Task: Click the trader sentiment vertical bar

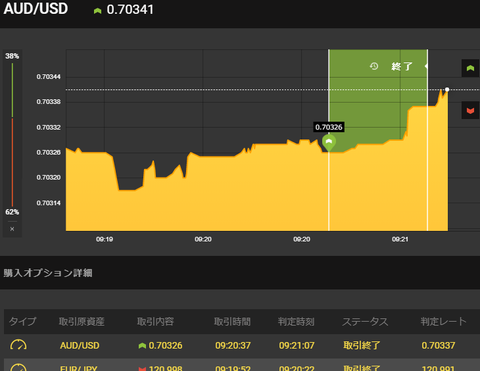Action: click(12, 135)
